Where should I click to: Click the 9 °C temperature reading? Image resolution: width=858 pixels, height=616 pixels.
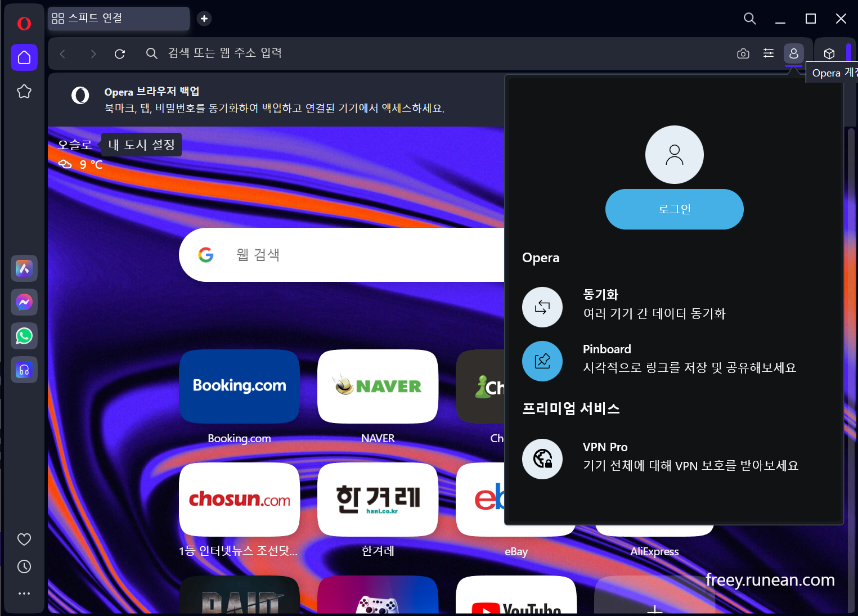pos(91,164)
